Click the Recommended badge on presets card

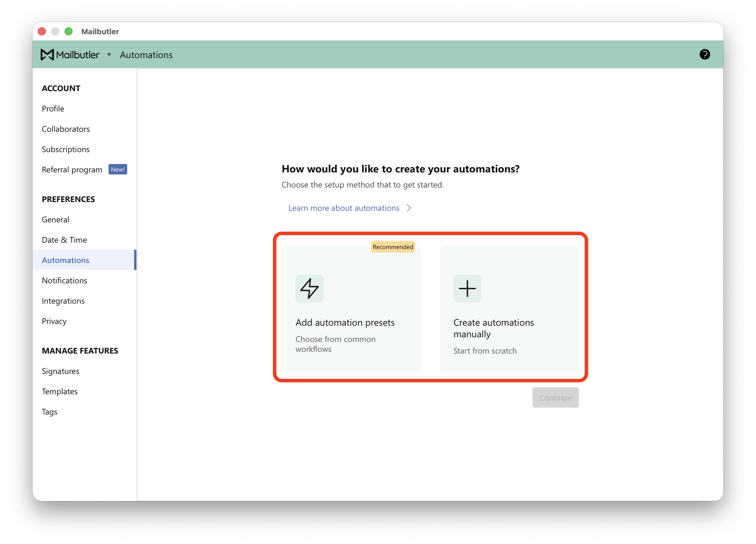coord(393,247)
